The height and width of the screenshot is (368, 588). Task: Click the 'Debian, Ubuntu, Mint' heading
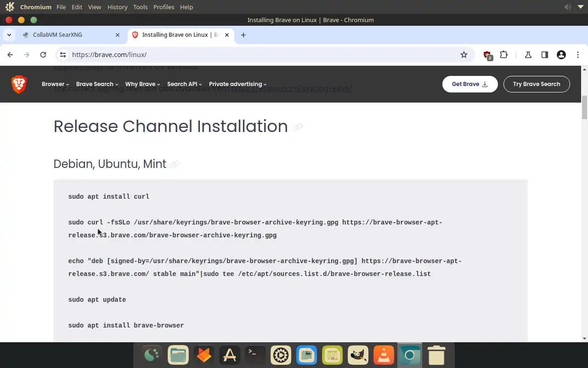(110, 164)
